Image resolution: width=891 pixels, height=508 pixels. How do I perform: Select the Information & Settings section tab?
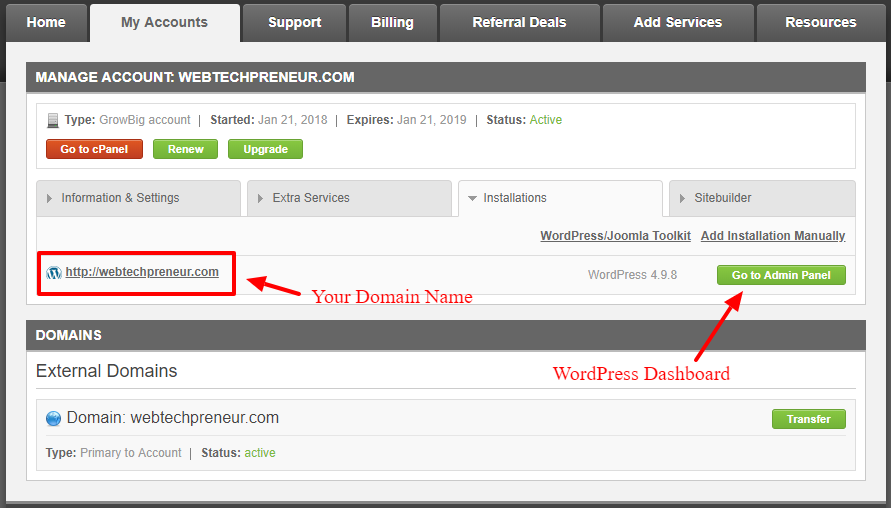point(138,198)
